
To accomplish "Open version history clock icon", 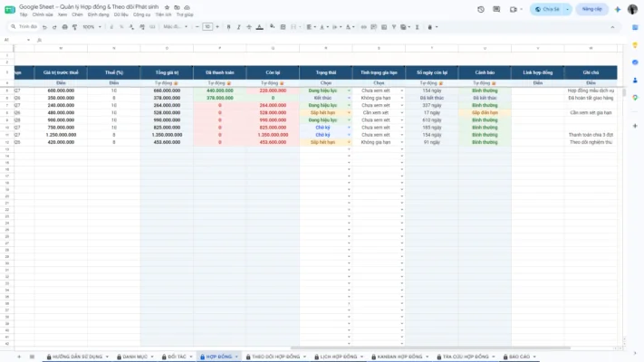I will tap(481, 9).
